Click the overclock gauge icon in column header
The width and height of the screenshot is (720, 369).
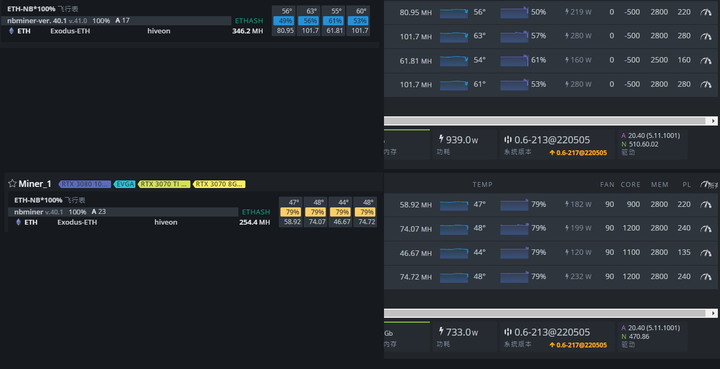705,184
